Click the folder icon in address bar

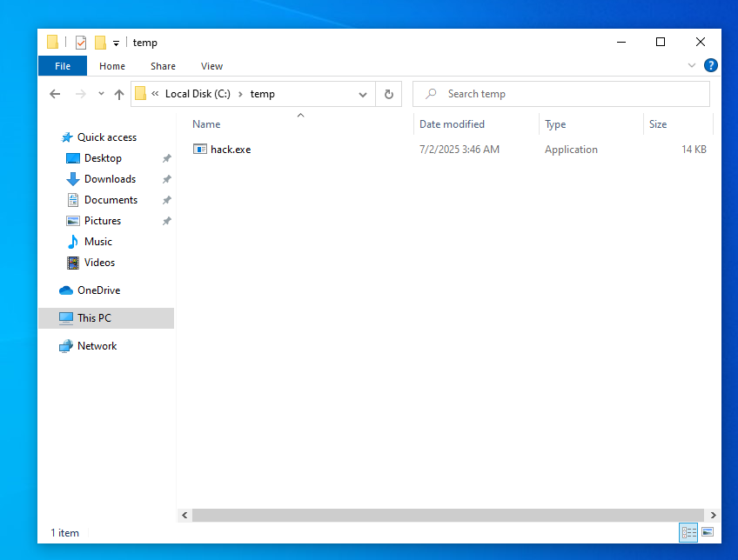tap(140, 94)
